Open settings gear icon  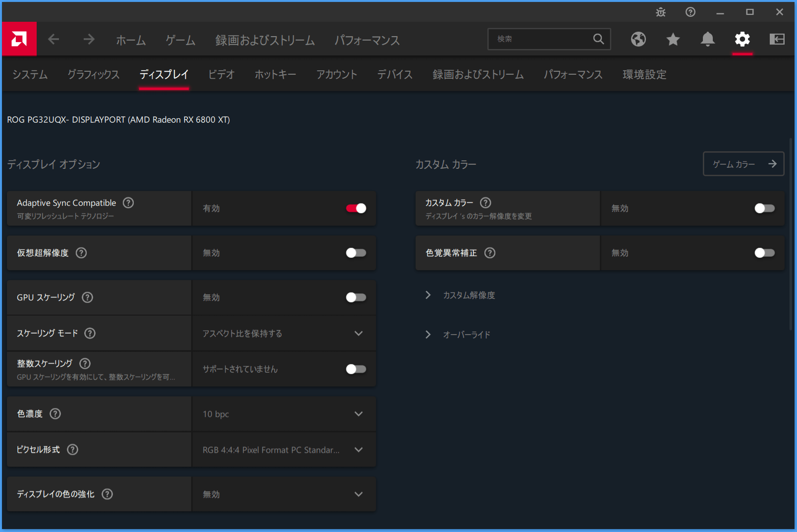coord(743,39)
